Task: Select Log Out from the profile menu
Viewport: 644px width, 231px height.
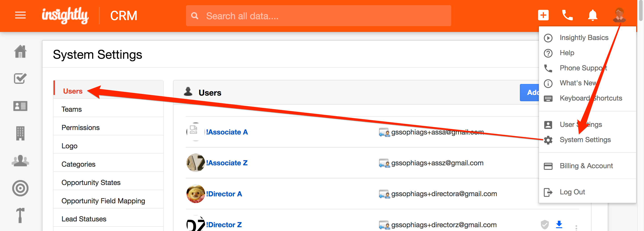Action: 572,192
